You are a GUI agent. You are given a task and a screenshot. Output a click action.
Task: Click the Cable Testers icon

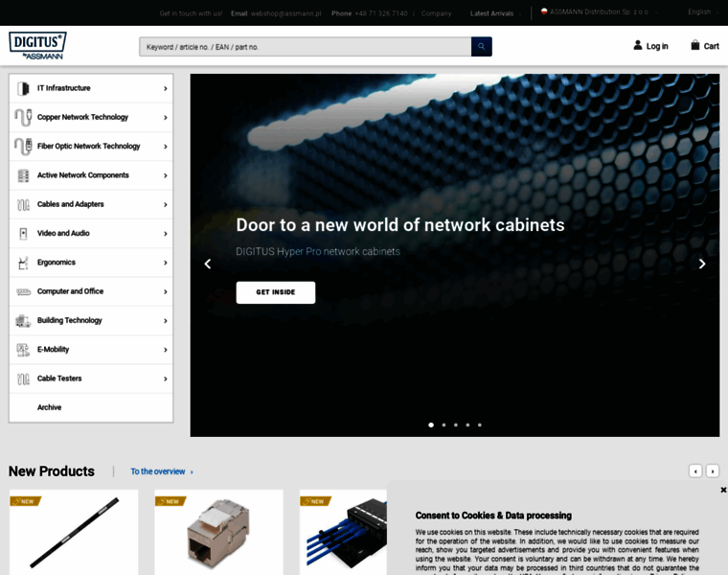point(23,379)
